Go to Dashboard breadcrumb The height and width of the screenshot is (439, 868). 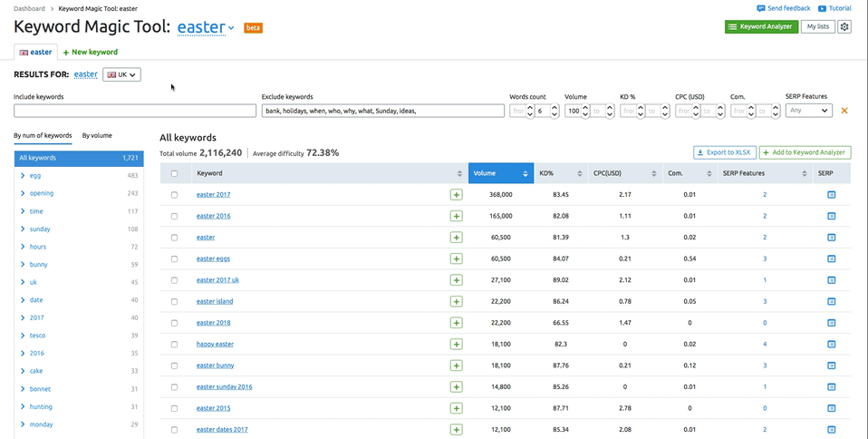[x=29, y=9]
